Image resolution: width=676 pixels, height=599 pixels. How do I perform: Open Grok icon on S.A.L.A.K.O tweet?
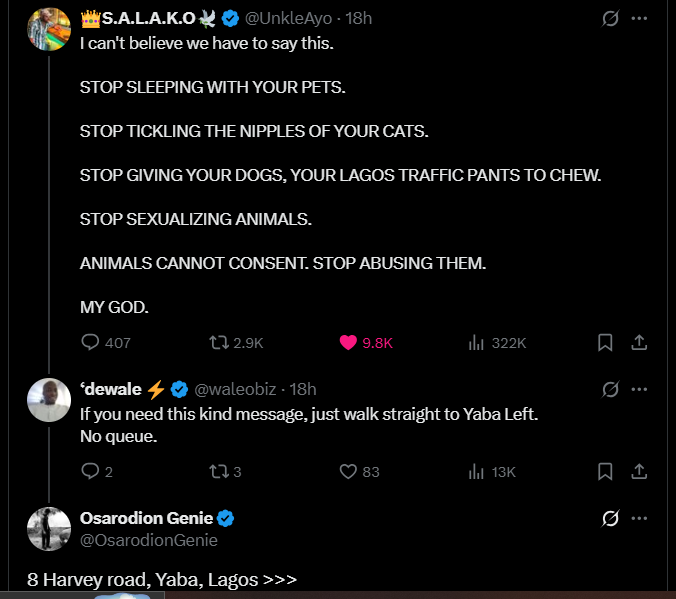pyautogui.click(x=609, y=19)
